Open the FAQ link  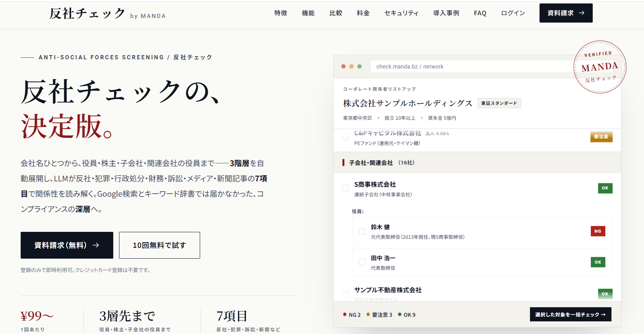tap(480, 13)
